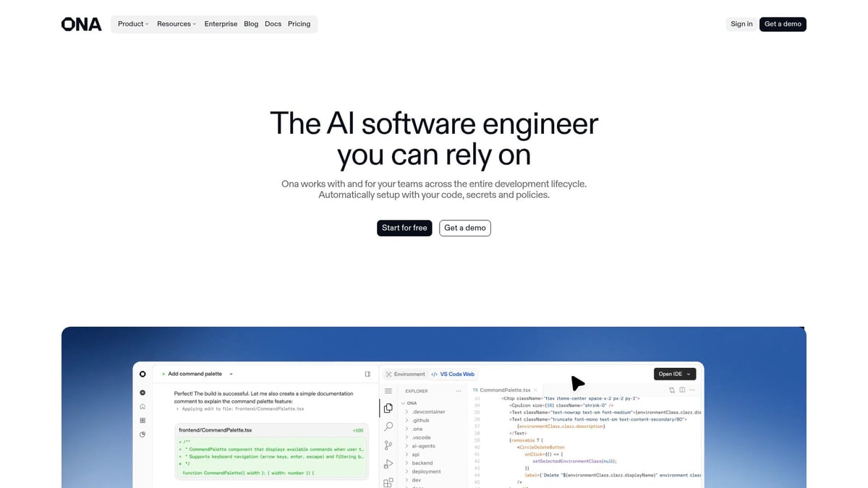The width and height of the screenshot is (868, 488).
Task: Open the Docs navigation link
Action: click(x=273, y=24)
